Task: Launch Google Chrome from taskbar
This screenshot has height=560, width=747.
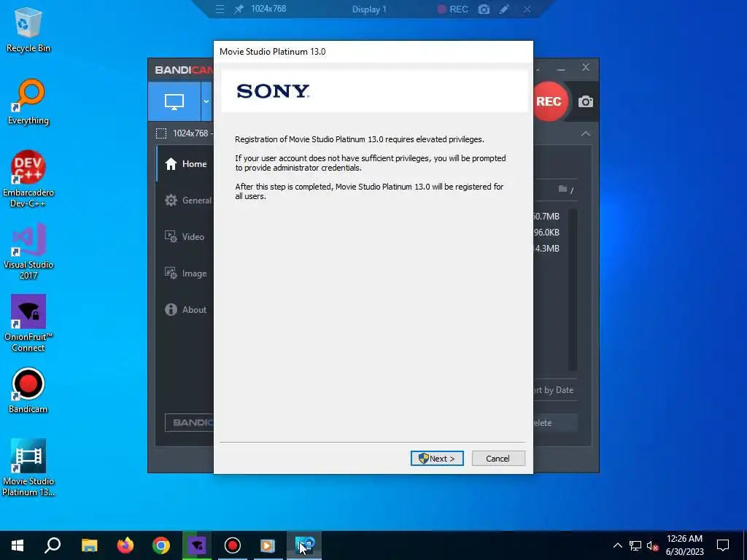Action: [161, 545]
